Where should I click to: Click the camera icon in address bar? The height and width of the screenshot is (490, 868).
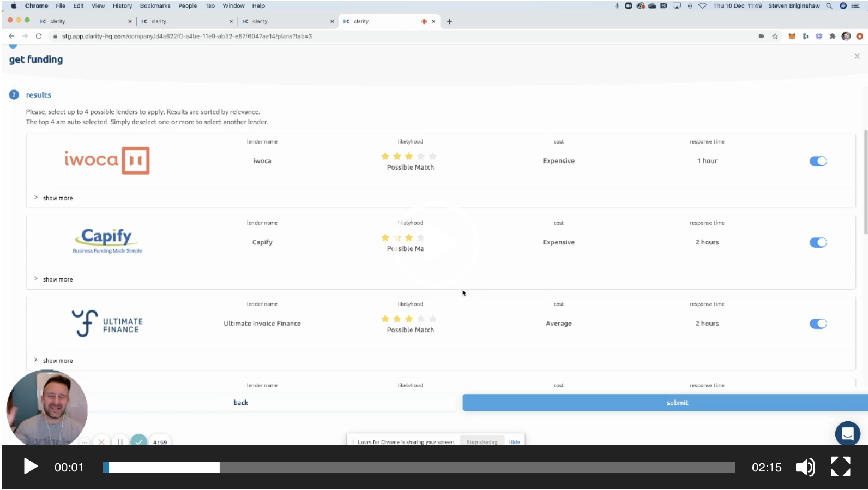pos(761,37)
